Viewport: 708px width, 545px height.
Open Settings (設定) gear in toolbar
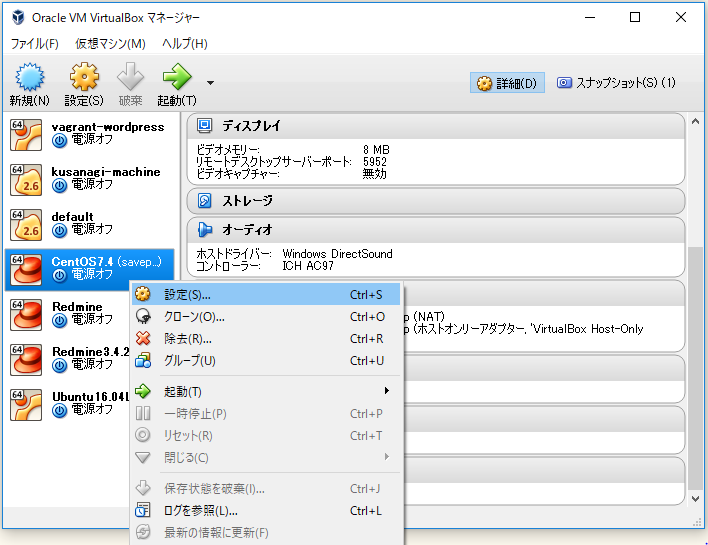pyautogui.click(x=84, y=77)
